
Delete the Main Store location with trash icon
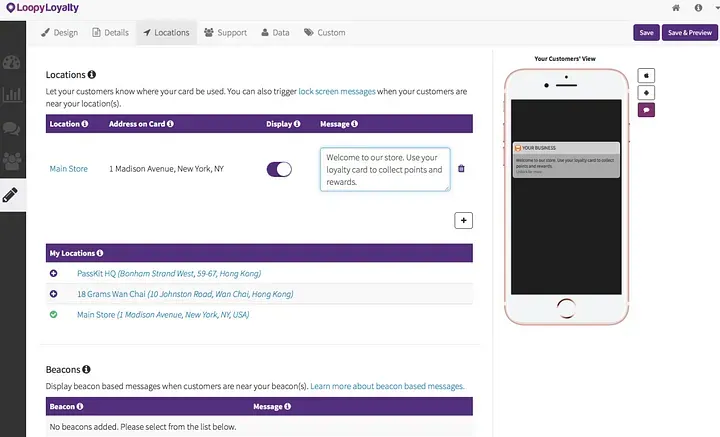pyautogui.click(x=461, y=168)
